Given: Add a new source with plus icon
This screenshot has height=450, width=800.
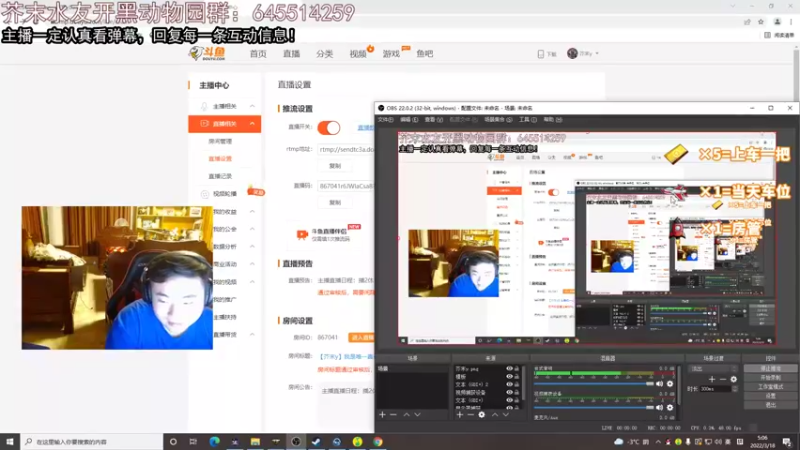Looking at the screenshot, I should (459, 415).
